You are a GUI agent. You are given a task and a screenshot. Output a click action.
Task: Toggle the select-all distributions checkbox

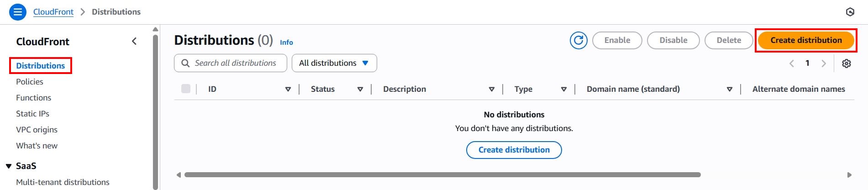point(186,89)
